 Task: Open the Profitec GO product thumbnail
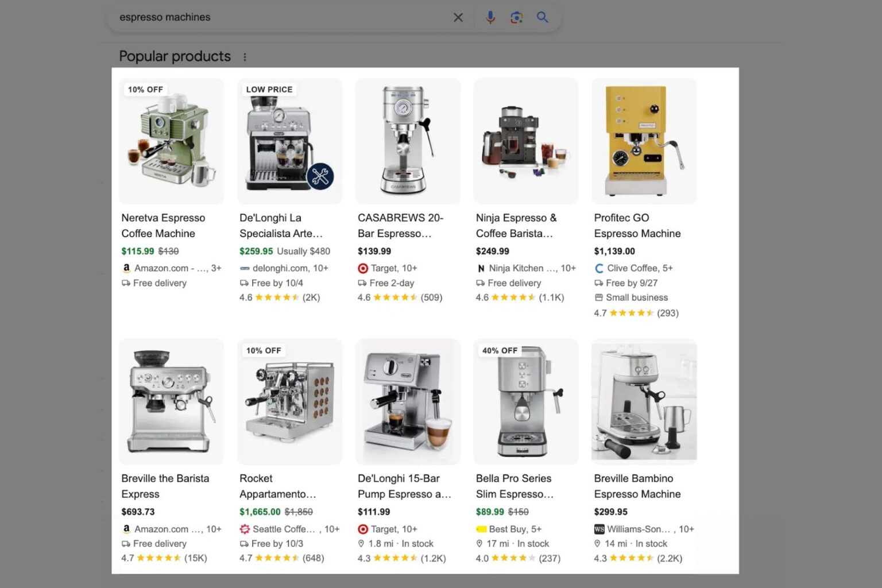click(x=643, y=141)
